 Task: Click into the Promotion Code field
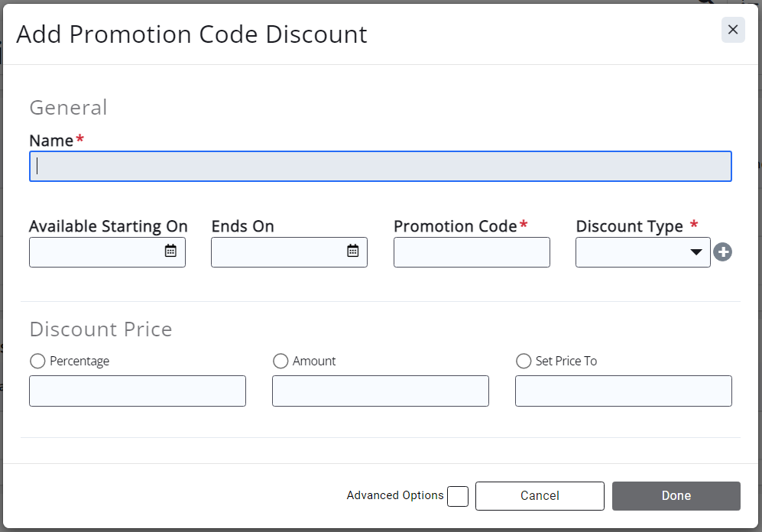(472, 252)
